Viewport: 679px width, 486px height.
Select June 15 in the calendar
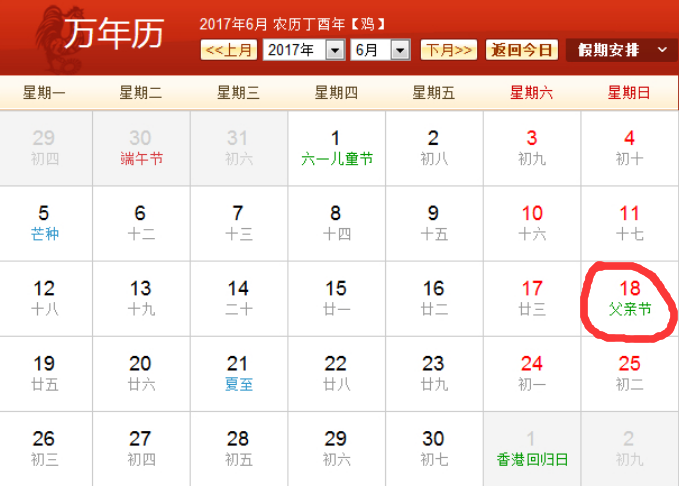(x=336, y=298)
